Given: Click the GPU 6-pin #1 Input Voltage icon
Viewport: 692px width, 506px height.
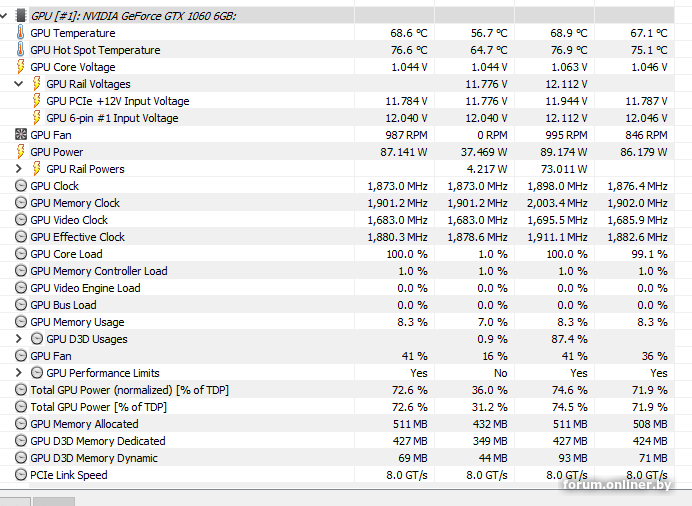Looking at the screenshot, I should point(37,118).
